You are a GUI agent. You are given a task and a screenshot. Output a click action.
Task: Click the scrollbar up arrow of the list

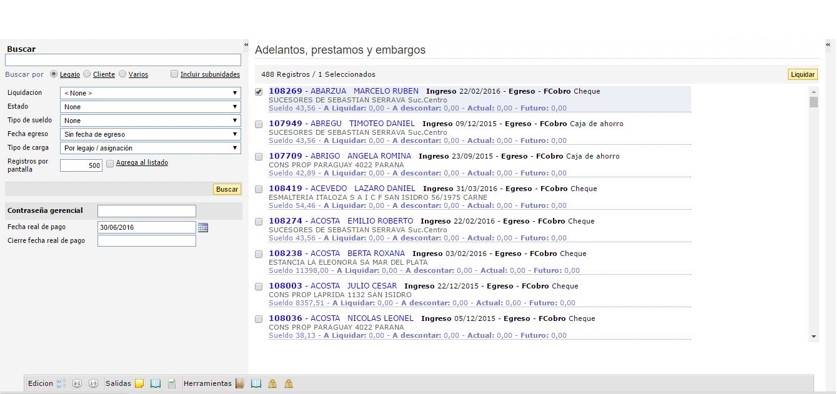tap(814, 91)
